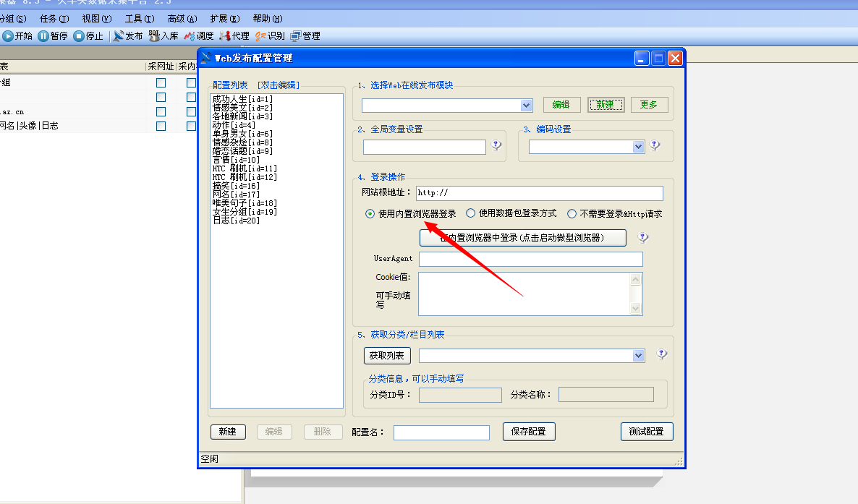Click help icon beside 全局变量设置 field
This screenshot has height=504, width=858.
pos(496,145)
